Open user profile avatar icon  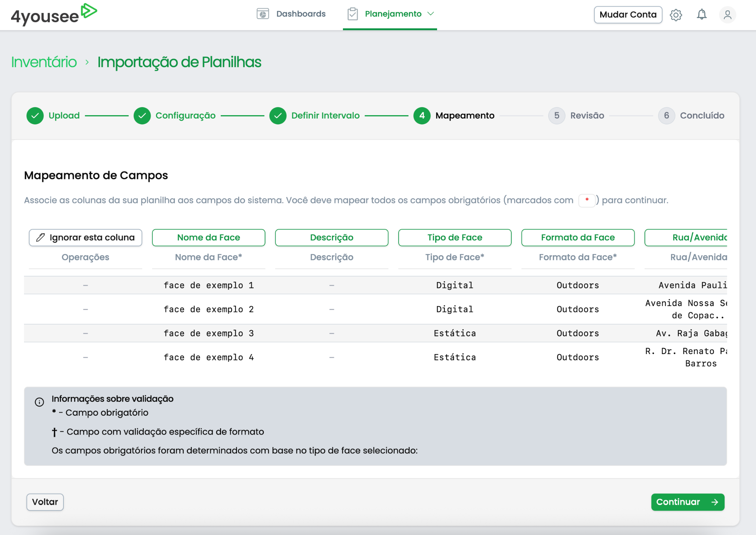pyautogui.click(x=727, y=15)
